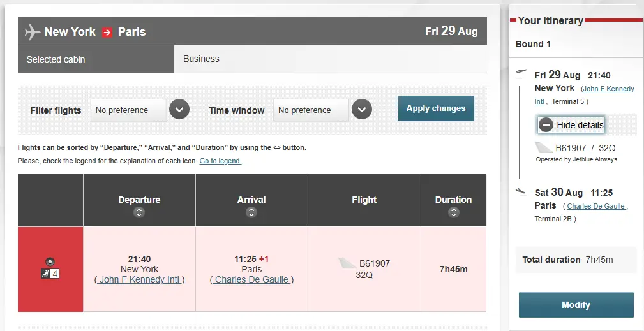Open the Time window dropdown

(362, 110)
